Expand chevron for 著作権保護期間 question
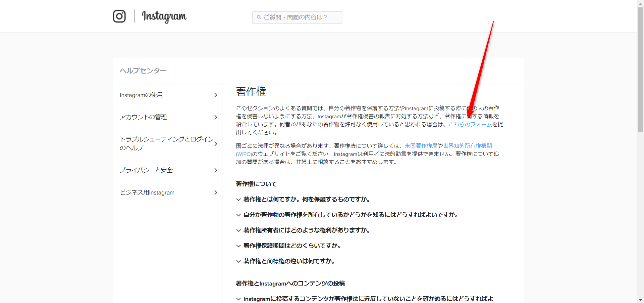644x303 pixels. (238, 246)
